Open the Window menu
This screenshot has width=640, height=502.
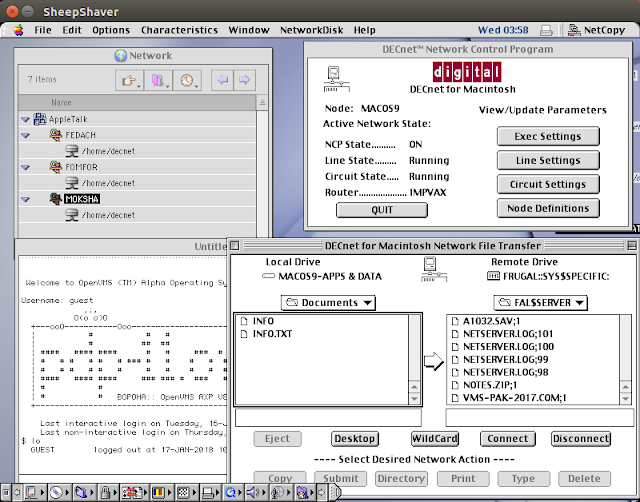point(249,30)
